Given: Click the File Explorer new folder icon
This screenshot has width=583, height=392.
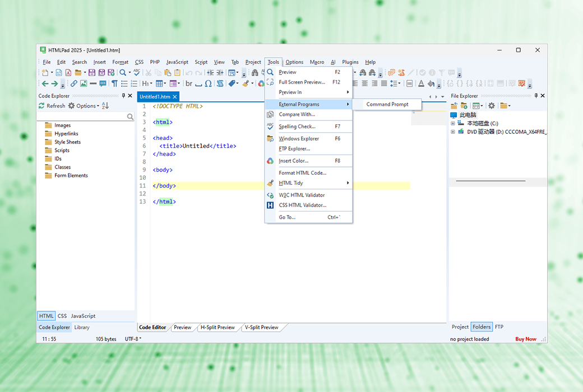Looking at the screenshot, I should point(464,106).
